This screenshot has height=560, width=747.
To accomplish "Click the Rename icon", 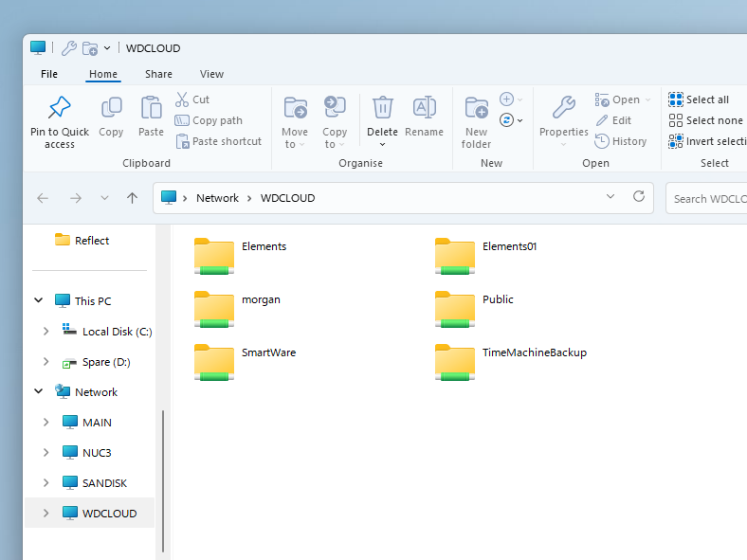I will pos(424,107).
